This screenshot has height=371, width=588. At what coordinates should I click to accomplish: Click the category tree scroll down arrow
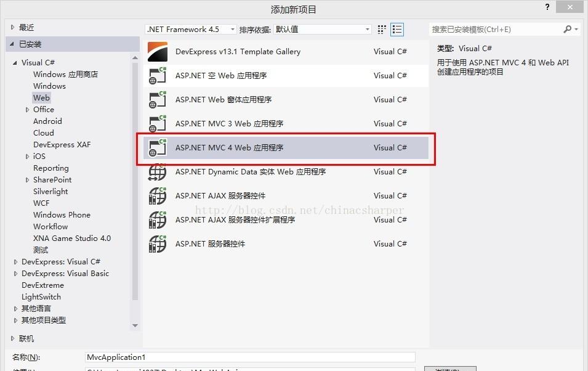coord(135,325)
